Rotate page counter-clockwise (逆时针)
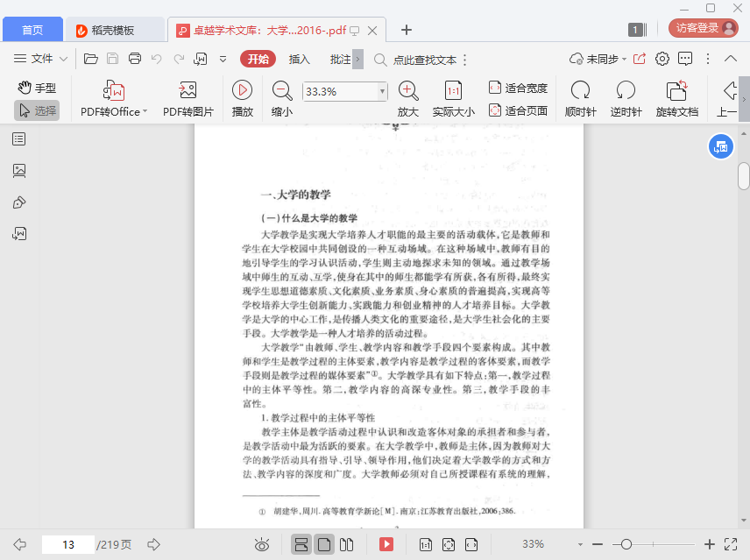The height and width of the screenshot is (560, 750). [x=626, y=99]
